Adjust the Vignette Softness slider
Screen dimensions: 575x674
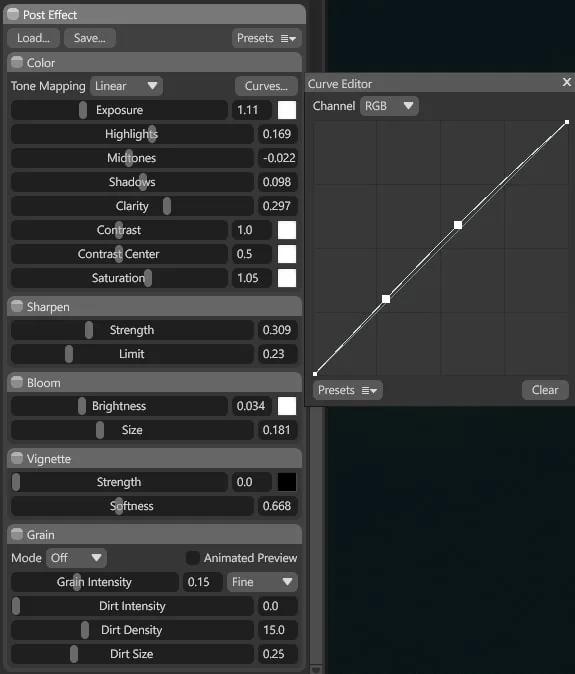pyautogui.click(x=132, y=506)
